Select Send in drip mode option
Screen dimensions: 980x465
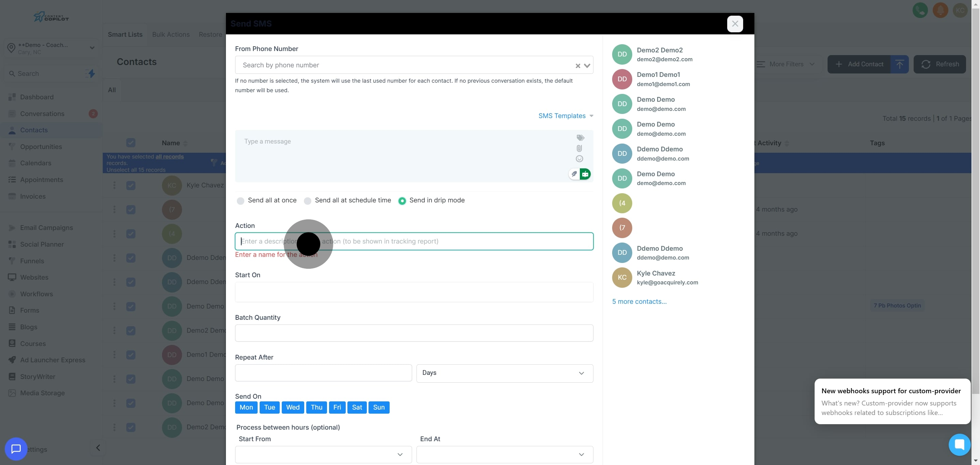tap(402, 201)
